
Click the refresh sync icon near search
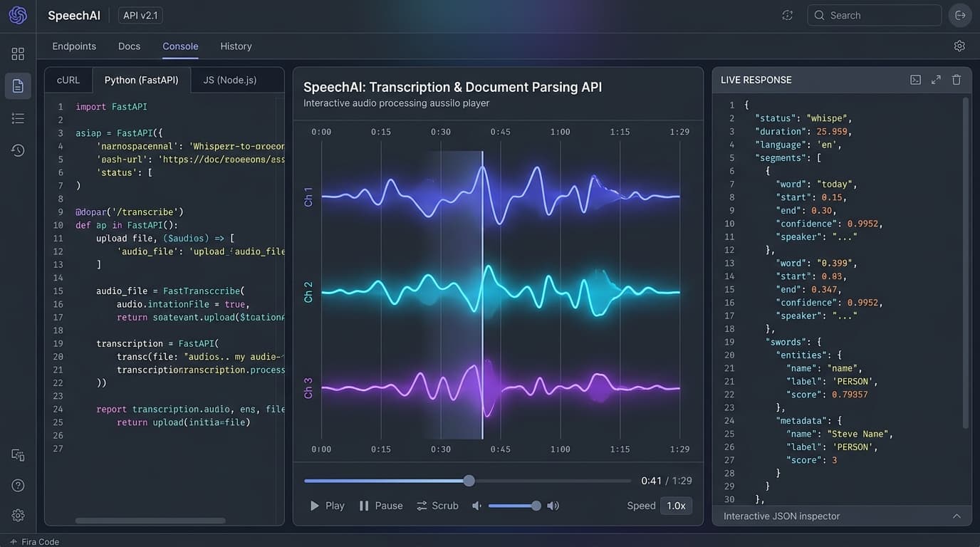[787, 15]
